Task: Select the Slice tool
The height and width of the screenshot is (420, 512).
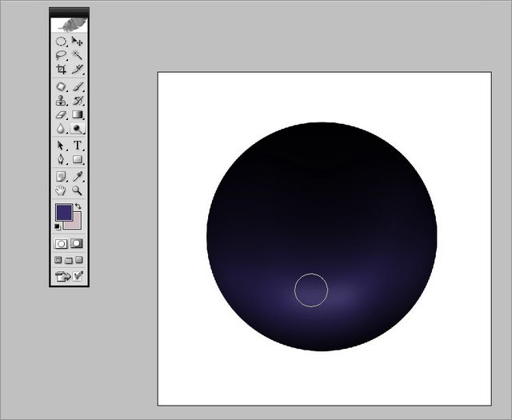Action: pyautogui.click(x=77, y=69)
